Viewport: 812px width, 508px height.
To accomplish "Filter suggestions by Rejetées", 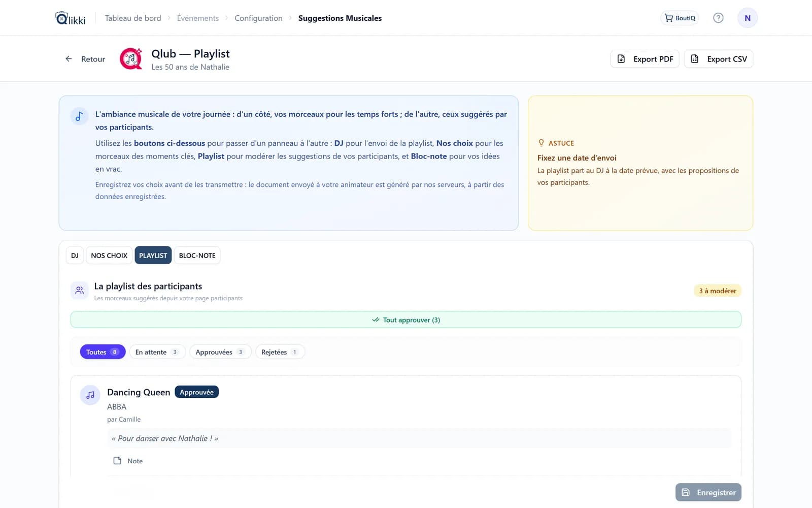I will 280,352.
